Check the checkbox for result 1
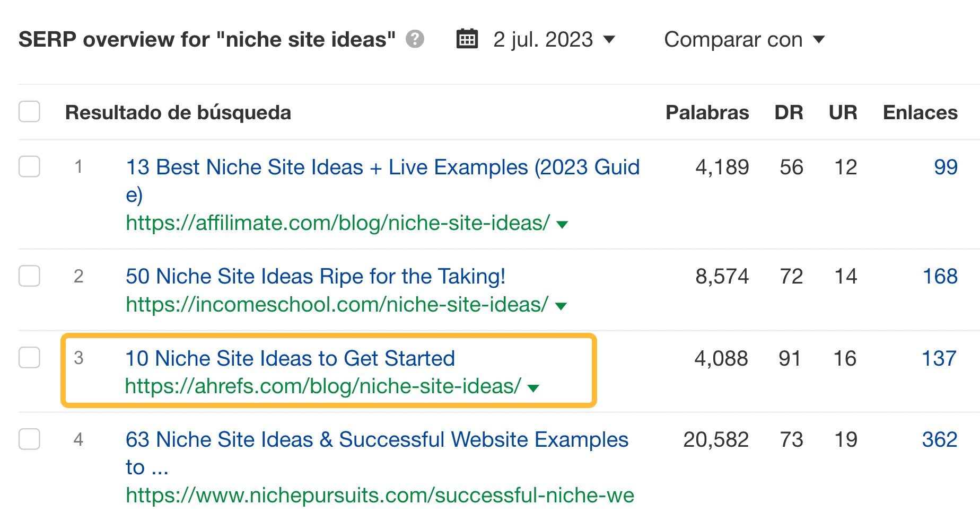The width and height of the screenshot is (980, 513). [x=29, y=167]
